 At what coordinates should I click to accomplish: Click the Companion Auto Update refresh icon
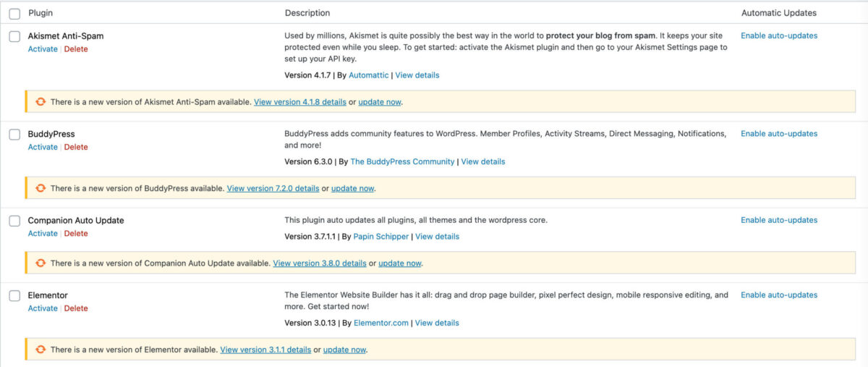click(x=41, y=263)
